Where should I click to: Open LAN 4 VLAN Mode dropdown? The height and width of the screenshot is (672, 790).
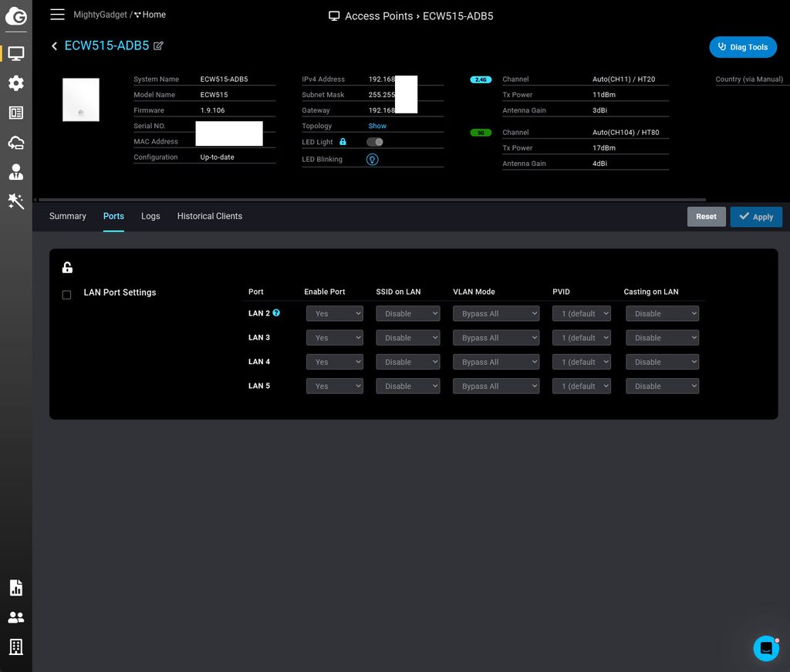coord(496,362)
